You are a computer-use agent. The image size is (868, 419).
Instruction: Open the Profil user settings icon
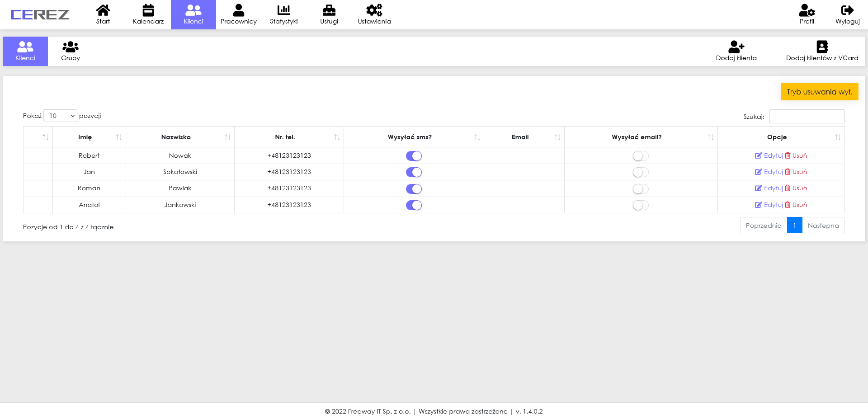point(807,10)
